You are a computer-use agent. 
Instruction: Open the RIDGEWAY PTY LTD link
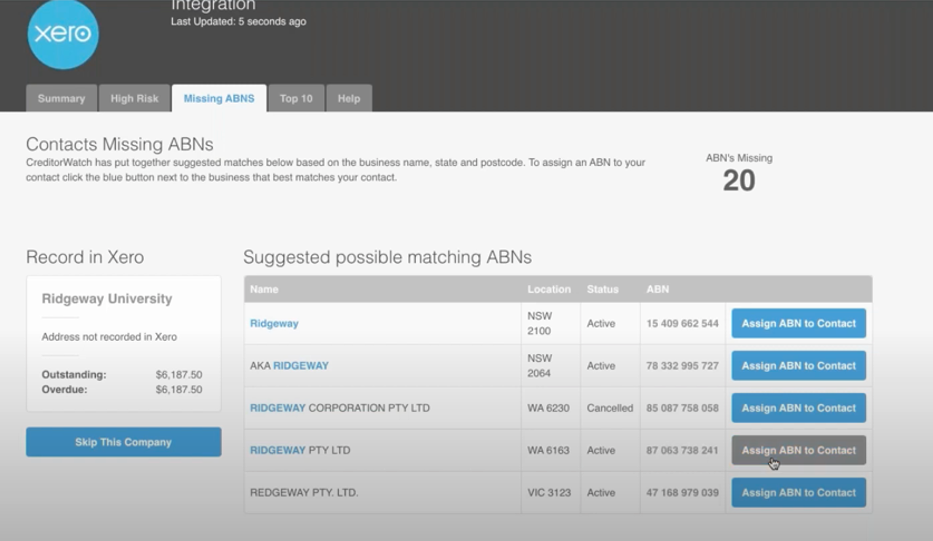[300, 450]
